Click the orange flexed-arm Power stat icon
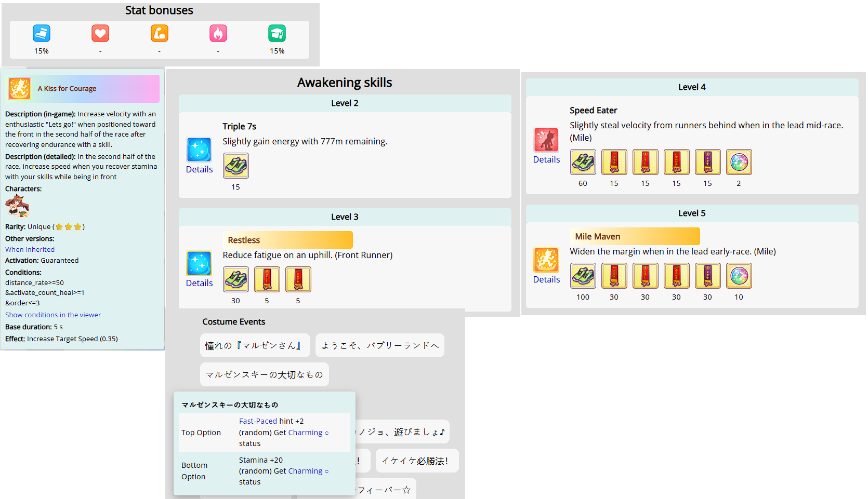 tap(160, 33)
